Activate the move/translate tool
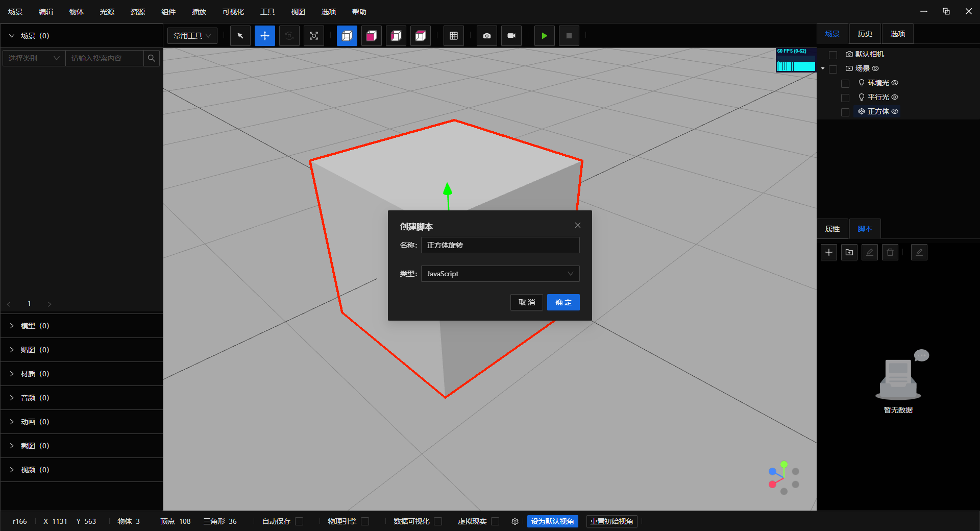Viewport: 980px width, 531px height. click(x=264, y=36)
